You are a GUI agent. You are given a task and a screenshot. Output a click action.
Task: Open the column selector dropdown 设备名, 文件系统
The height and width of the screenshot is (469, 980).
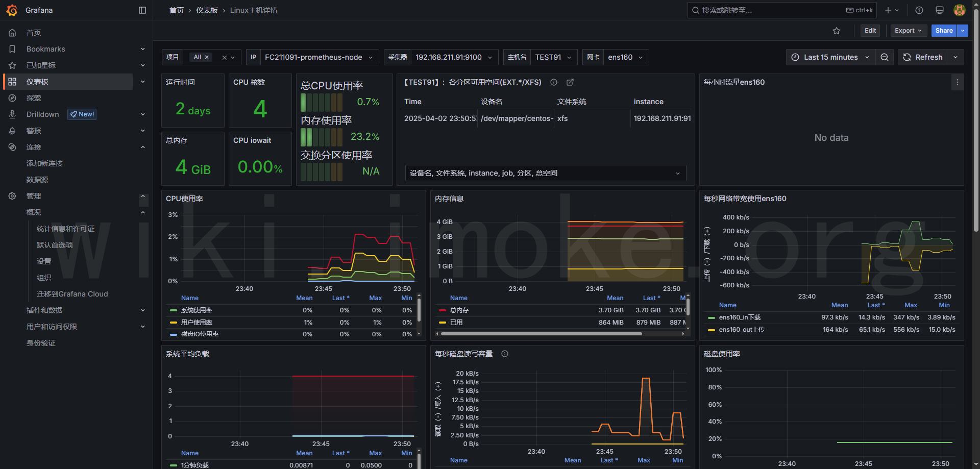pyautogui.click(x=546, y=173)
